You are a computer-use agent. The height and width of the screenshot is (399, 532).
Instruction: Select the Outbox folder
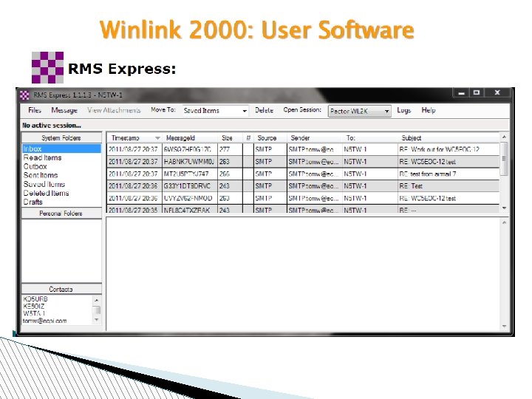point(35,166)
